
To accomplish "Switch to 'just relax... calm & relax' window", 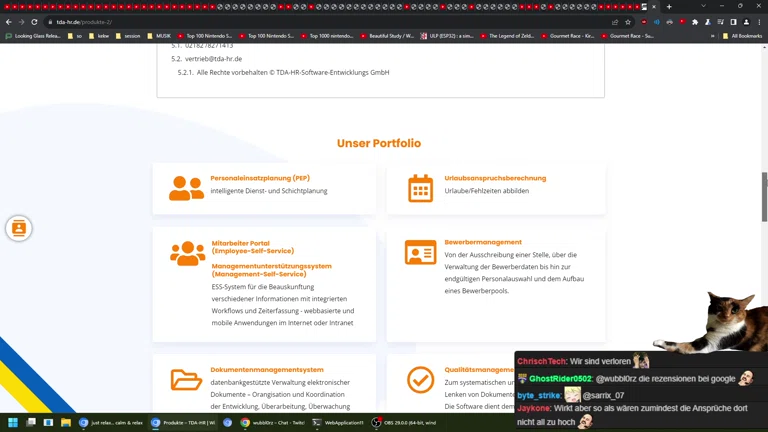I will [x=112, y=423].
